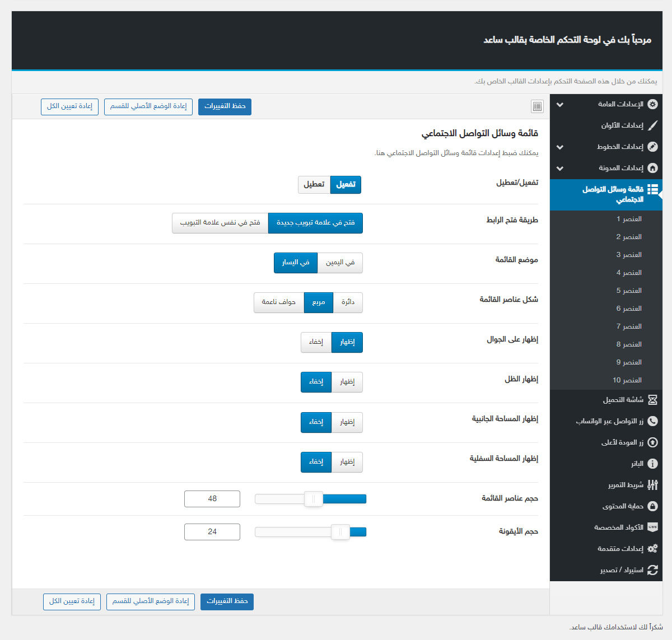Click the top حفظ التغييرات button

[225, 106]
